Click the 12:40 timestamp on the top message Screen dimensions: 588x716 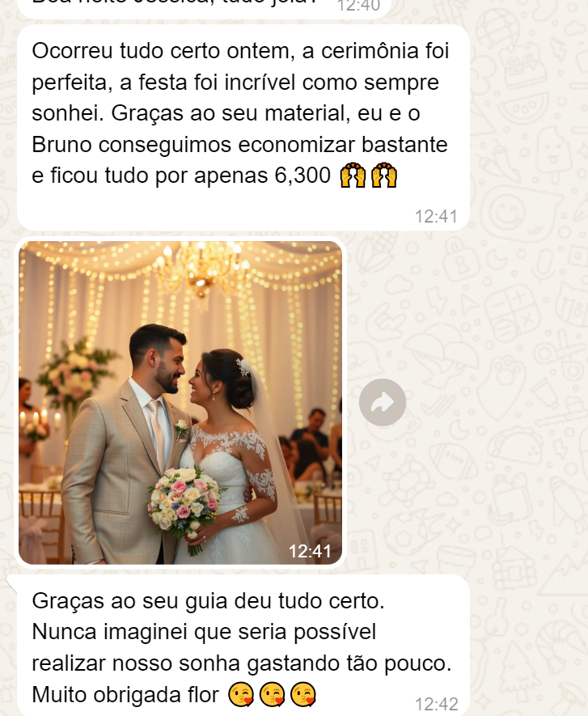358,6
